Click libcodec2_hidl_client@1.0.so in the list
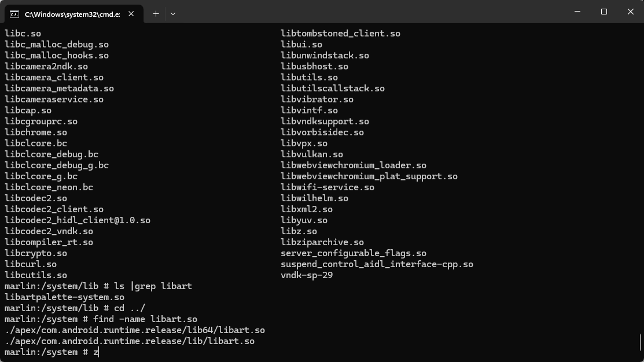The width and height of the screenshot is (644, 362). coord(78,220)
